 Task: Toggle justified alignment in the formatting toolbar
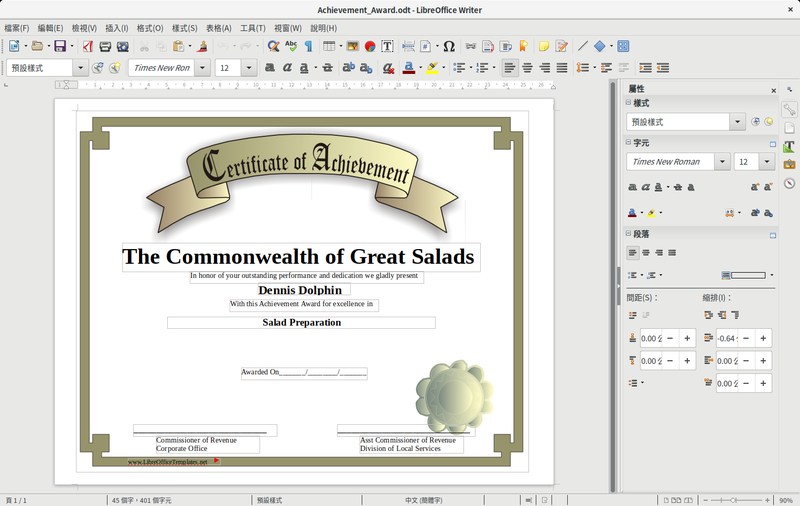pyautogui.click(x=562, y=68)
